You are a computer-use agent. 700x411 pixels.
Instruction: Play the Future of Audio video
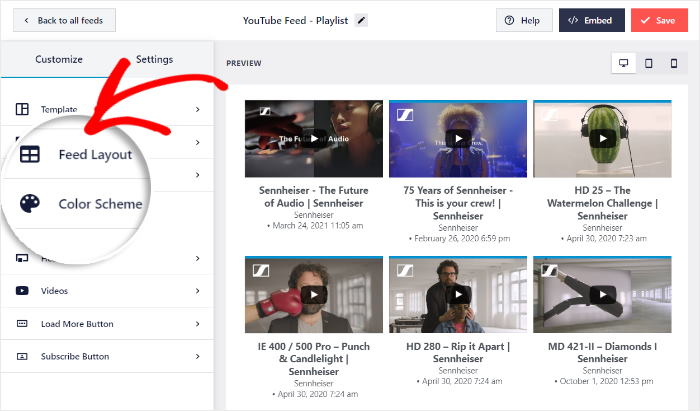pos(314,139)
